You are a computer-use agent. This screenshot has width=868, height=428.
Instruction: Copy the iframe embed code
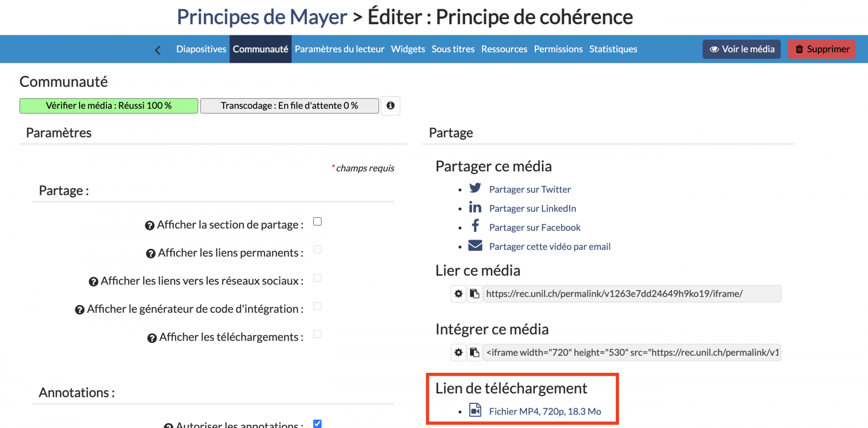tap(474, 353)
